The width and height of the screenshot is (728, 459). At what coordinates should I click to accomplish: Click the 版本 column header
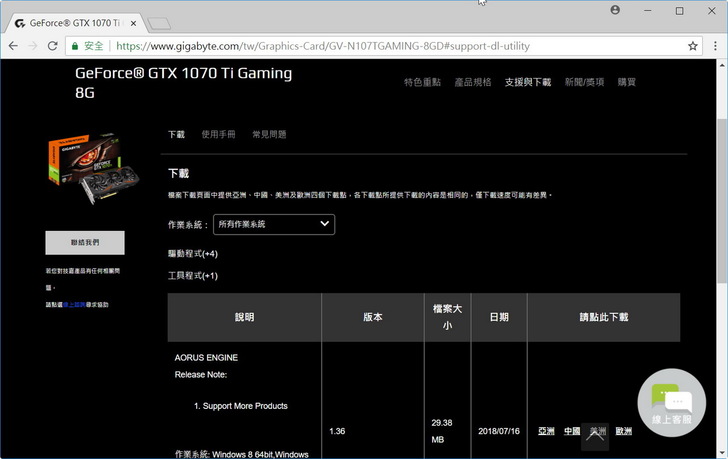click(373, 317)
